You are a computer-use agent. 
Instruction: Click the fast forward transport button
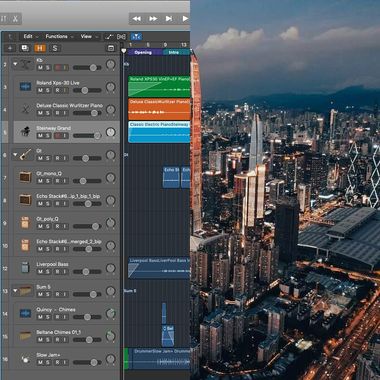(153, 19)
